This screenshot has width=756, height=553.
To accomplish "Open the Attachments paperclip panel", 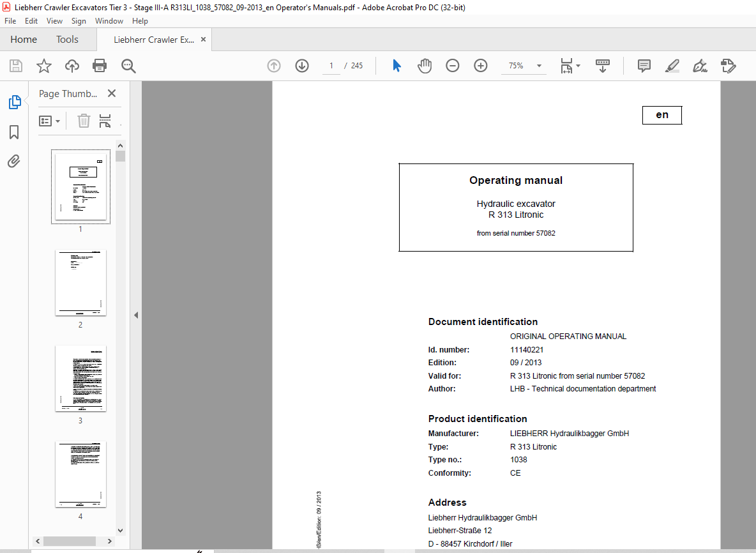I will click(14, 161).
